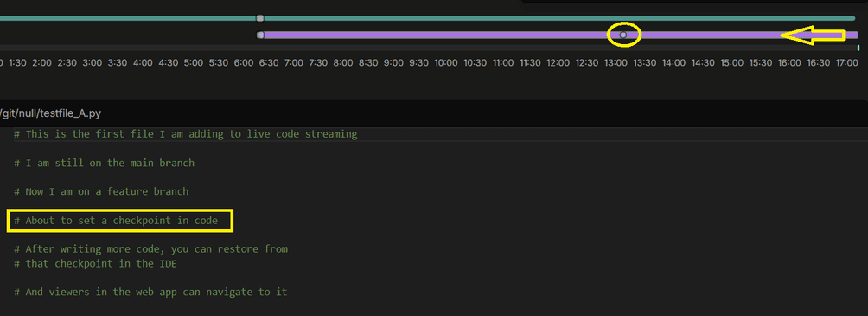Click the comment line about live code streaming
This screenshot has width=868, height=316.
click(186, 134)
